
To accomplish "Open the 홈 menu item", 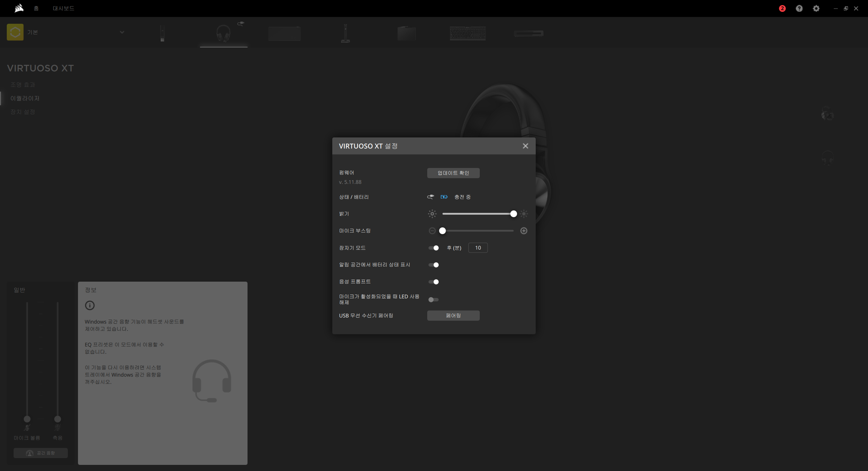I will tap(36, 8).
